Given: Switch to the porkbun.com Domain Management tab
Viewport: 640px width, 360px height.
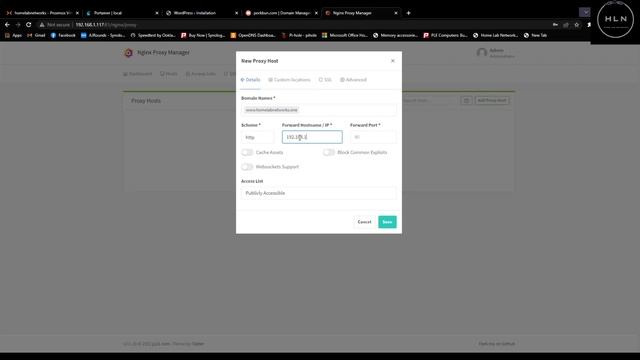Looking at the screenshot, I should (x=281, y=13).
